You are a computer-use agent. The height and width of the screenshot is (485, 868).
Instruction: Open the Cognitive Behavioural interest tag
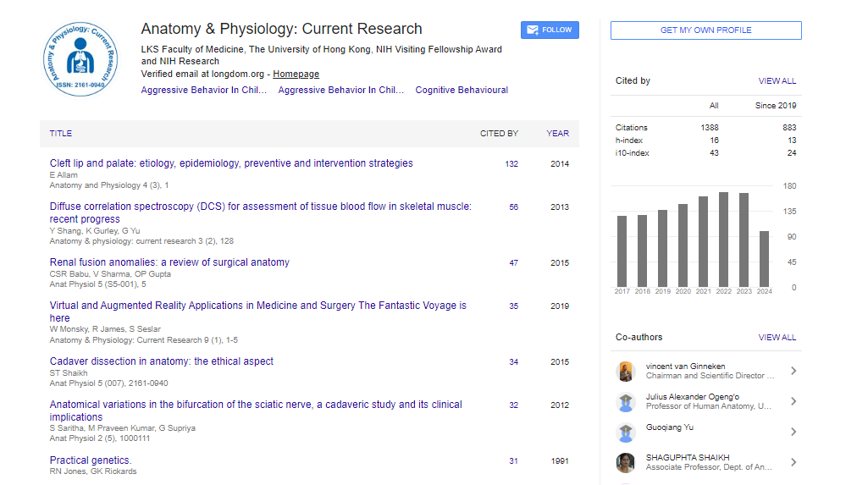[x=462, y=90]
